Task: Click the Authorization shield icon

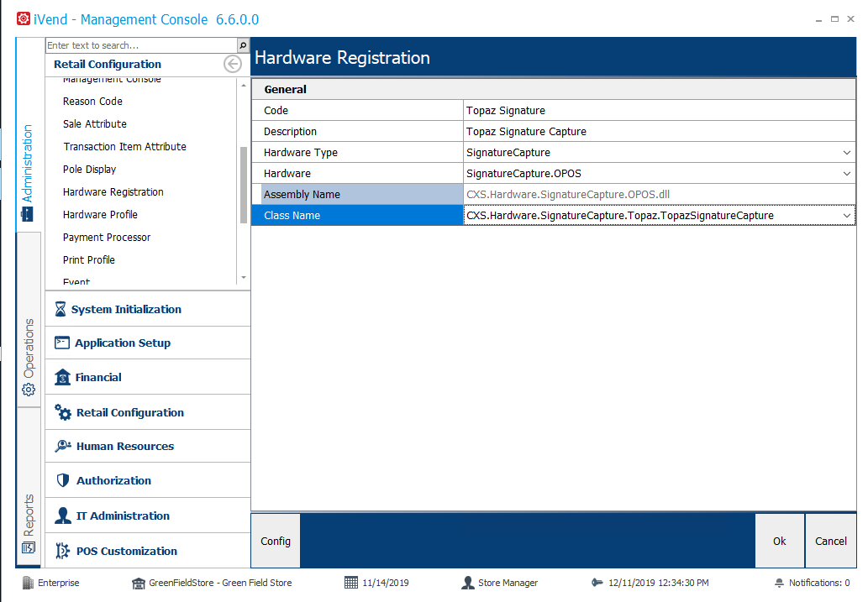Action: point(63,480)
